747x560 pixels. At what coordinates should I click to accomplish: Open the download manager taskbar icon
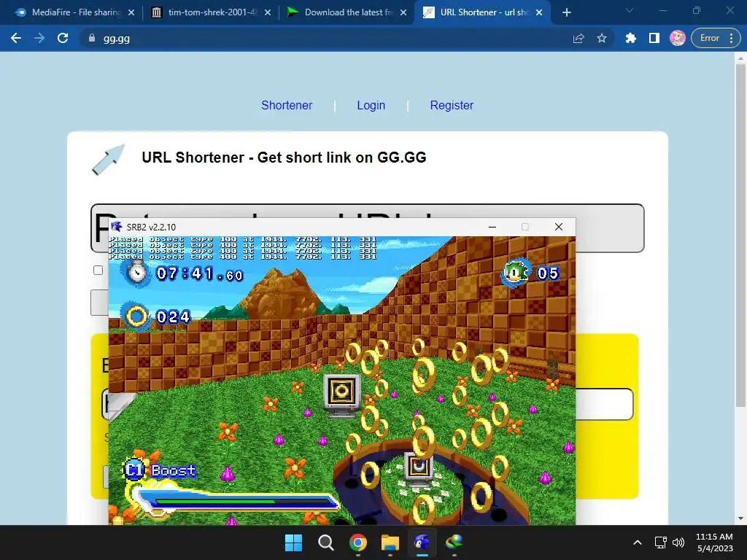click(454, 542)
